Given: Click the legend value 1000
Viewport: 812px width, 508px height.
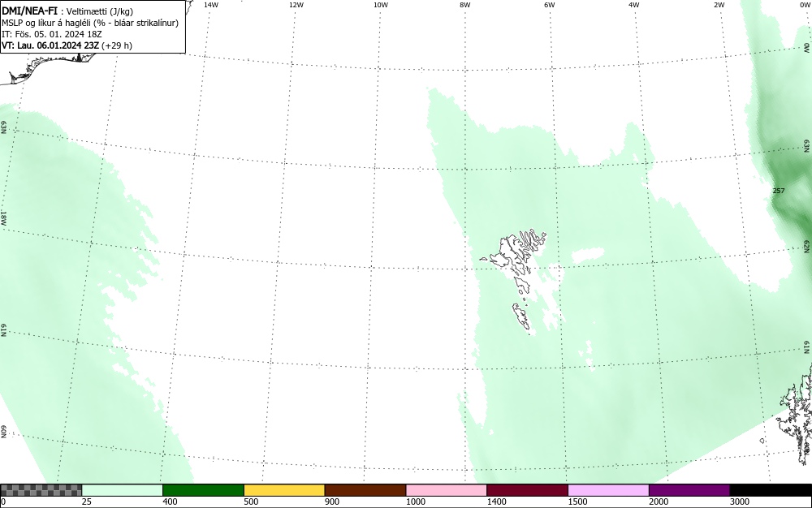Looking at the screenshot, I should [415, 502].
